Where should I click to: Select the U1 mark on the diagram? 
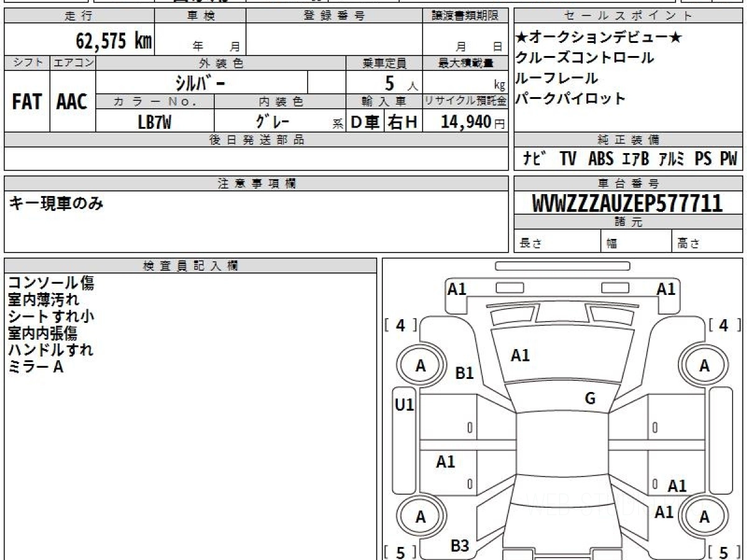pyautogui.click(x=405, y=406)
